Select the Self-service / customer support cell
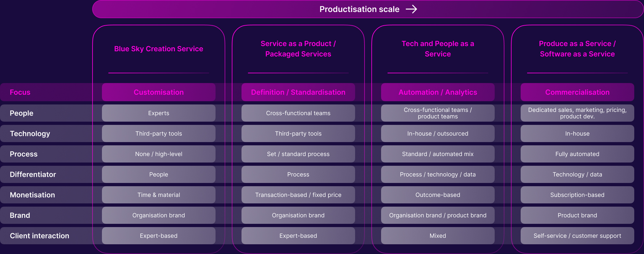Image resolution: width=644 pixels, height=254 pixels. 577,236
